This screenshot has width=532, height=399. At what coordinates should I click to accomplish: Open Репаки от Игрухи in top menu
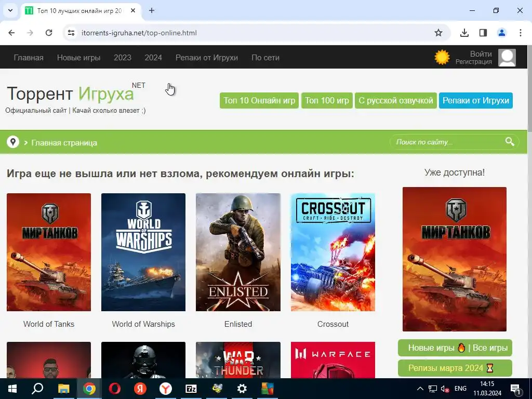click(207, 58)
